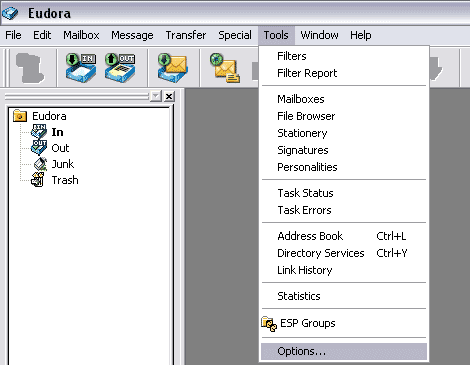
Task: Click the Junk mailbox icon in tree
Action: click(41, 164)
